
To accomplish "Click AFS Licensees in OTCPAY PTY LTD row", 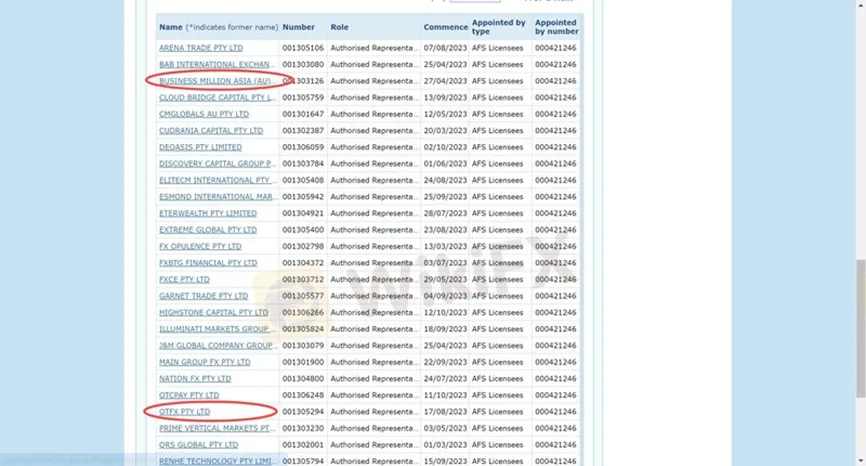I will (x=497, y=396).
